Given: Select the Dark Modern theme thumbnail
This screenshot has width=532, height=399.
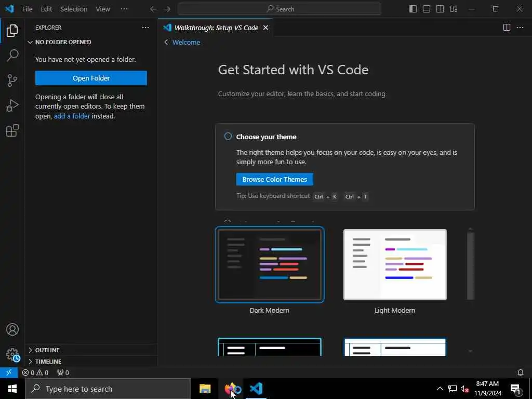Looking at the screenshot, I should 270,264.
